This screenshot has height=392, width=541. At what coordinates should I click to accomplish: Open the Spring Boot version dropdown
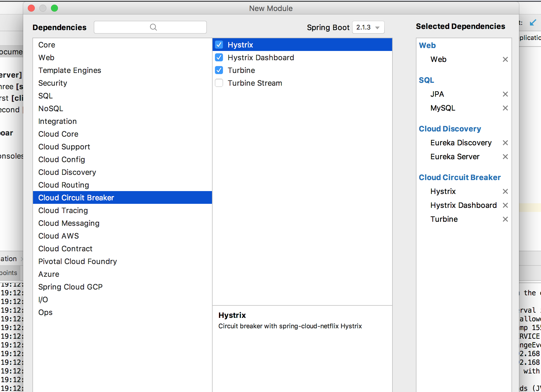tap(368, 27)
